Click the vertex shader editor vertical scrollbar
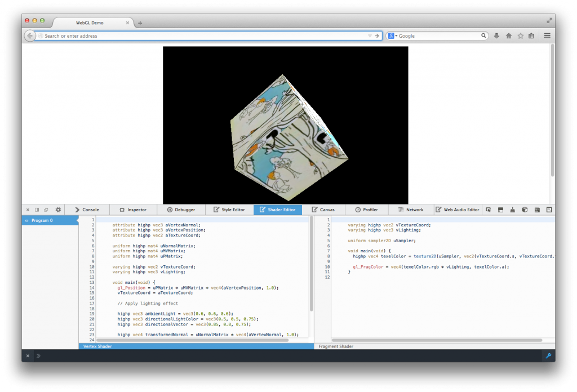Viewport: 577px width, 392px height. (311, 264)
